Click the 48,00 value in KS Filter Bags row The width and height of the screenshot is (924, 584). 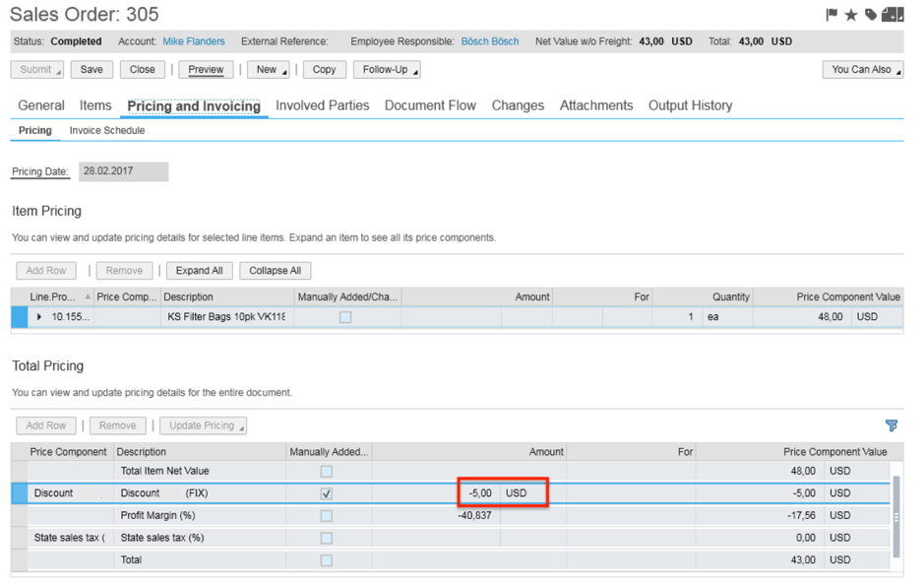[831, 317]
